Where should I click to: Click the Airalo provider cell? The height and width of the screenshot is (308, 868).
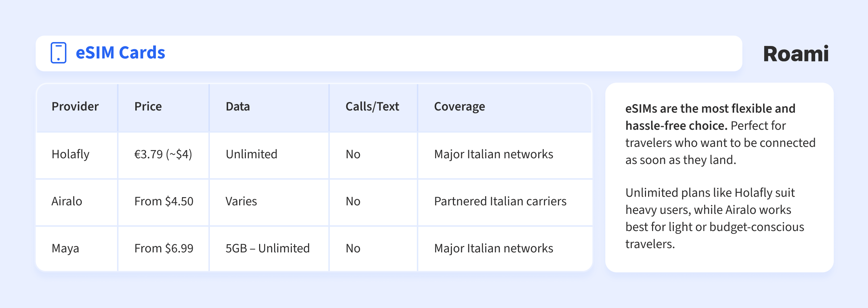(x=67, y=201)
